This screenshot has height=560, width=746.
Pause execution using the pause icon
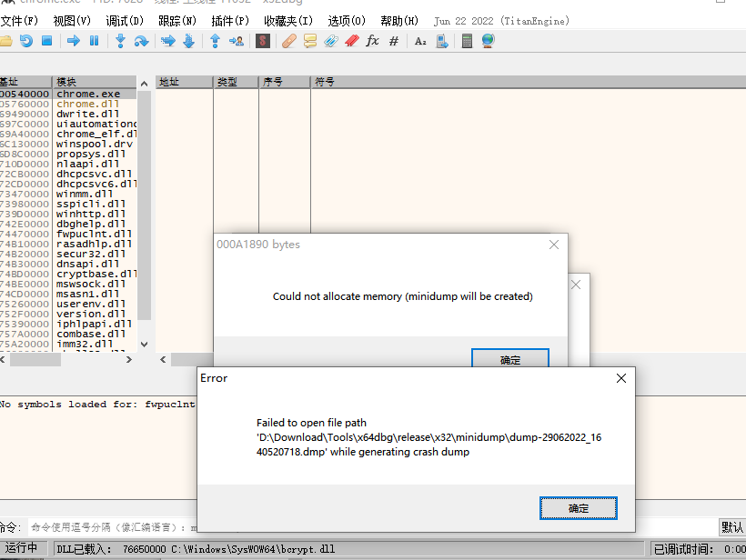point(95,41)
